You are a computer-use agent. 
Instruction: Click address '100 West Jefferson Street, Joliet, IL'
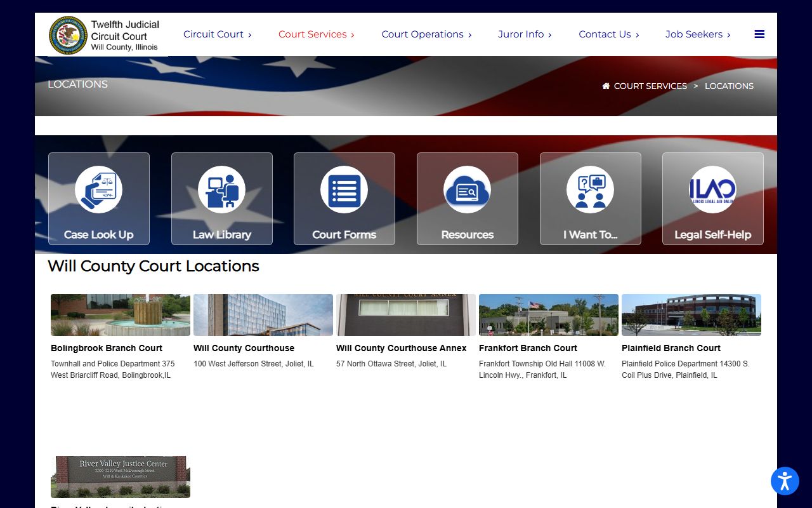254,364
